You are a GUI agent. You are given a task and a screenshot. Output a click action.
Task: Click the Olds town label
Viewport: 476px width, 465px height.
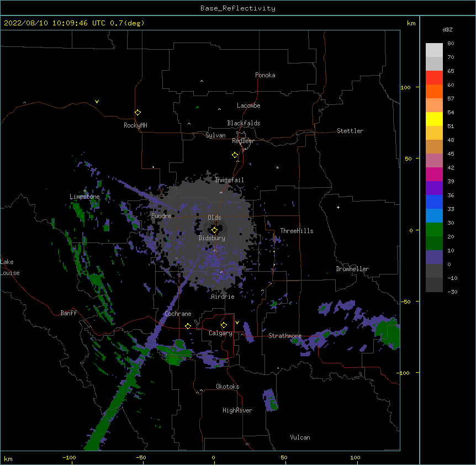(x=214, y=218)
